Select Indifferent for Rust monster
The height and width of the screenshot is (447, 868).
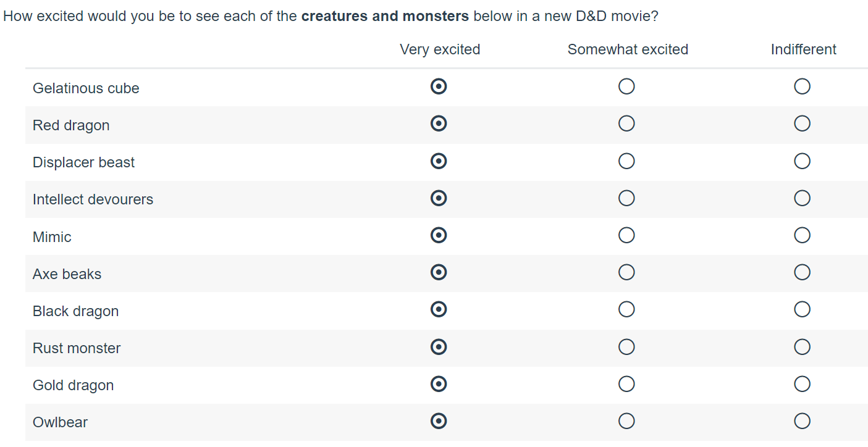(x=802, y=347)
